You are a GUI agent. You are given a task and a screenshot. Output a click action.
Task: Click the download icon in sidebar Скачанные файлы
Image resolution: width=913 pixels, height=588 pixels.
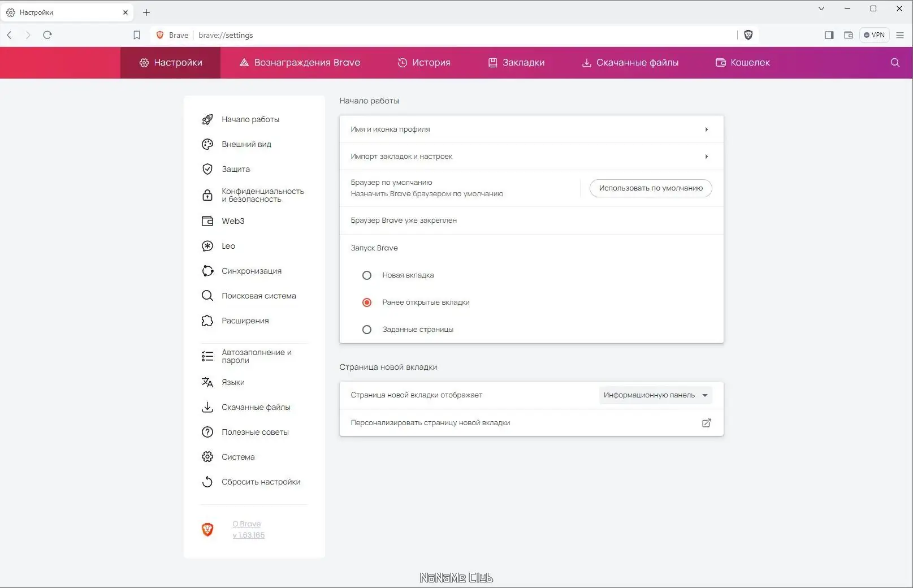pyautogui.click(x=207, y=407)
